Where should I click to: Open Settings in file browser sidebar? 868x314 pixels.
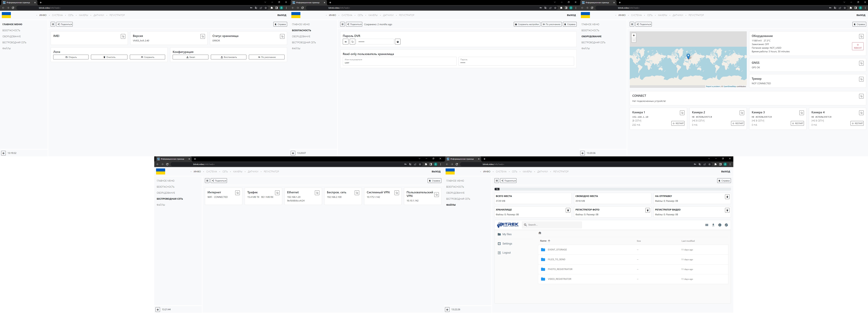click(507, 244)
